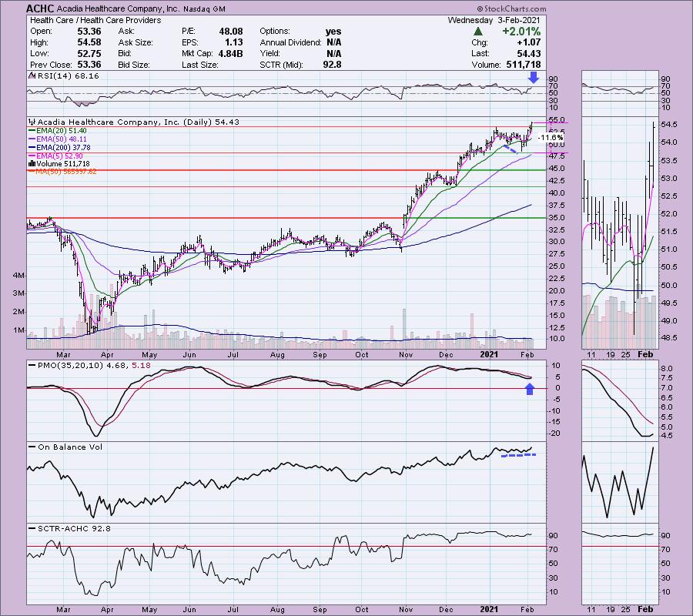This screenshot has width=693, height=616.
Task: Click the green up-triangle change indicator
Action: tap(477, 32)
